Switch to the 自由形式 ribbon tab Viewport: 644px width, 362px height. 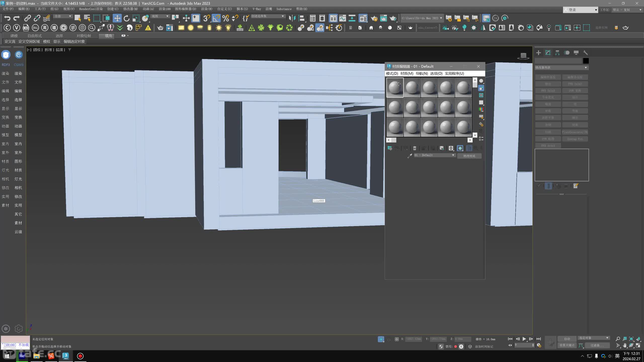(x=35, y=36)
